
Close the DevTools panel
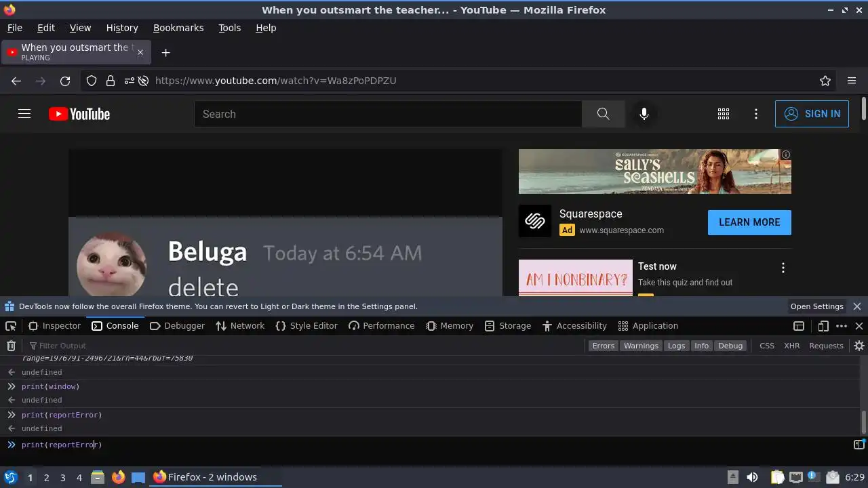pos(859,326)
